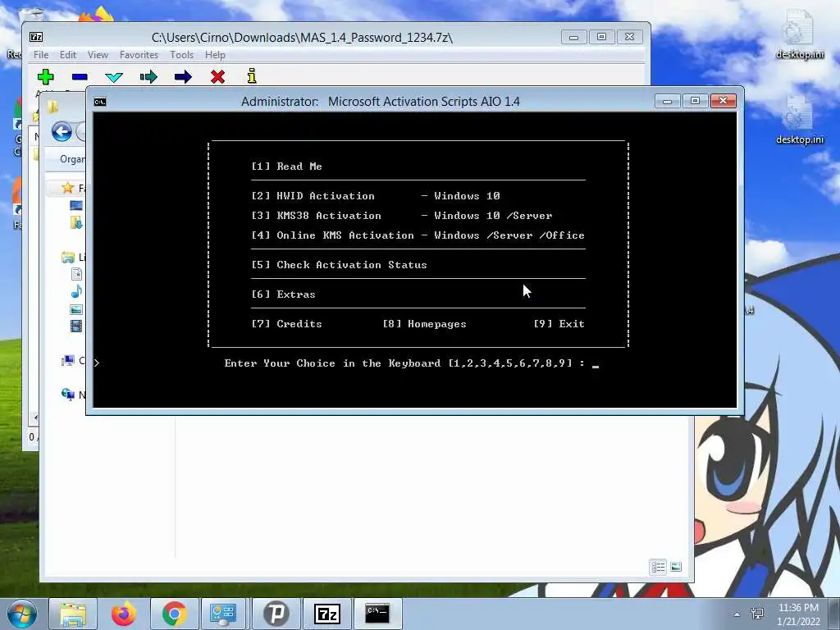Click the details view button in Explorer
This screenshot has height=630, width=840.
658,567
